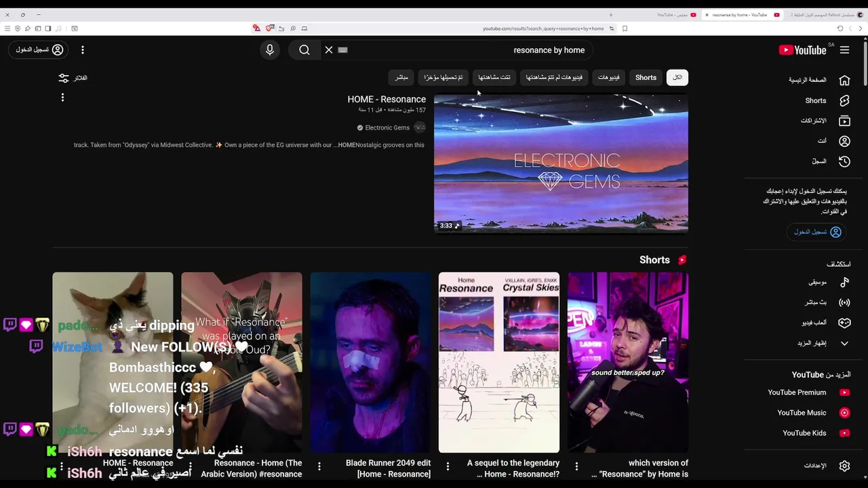Select the Shorts filter chip
Viewport: 868px width, 488px height.
pos(646,77)
